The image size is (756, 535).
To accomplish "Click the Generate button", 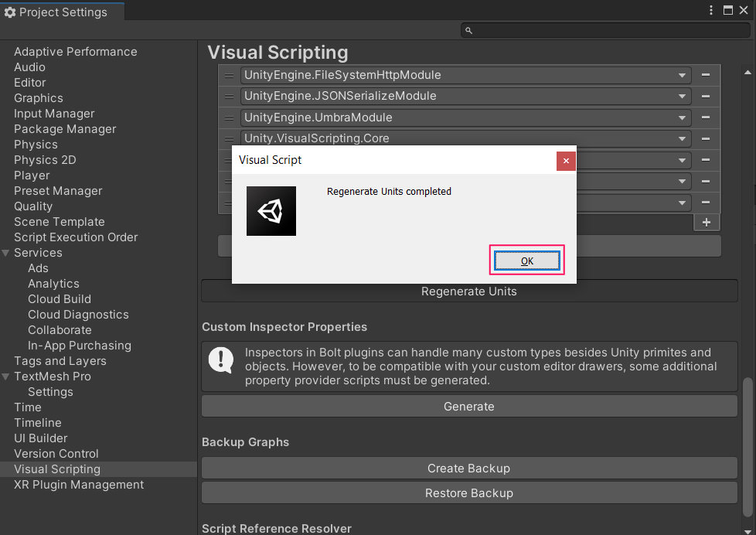I will [x=469, y=406].
